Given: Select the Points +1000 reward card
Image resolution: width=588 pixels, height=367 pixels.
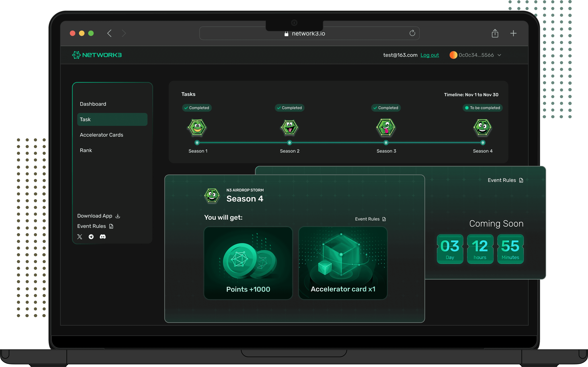Looking at the screenshot, I should 248,263.
